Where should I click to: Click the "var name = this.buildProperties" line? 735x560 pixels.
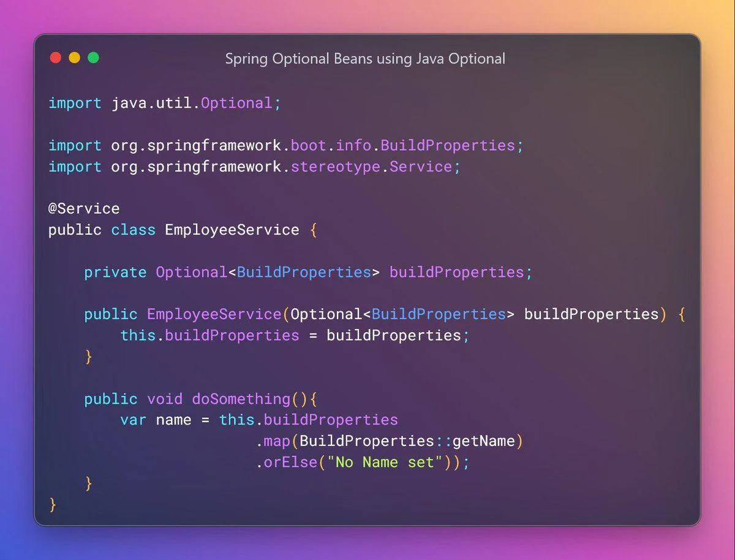point(259,420)
